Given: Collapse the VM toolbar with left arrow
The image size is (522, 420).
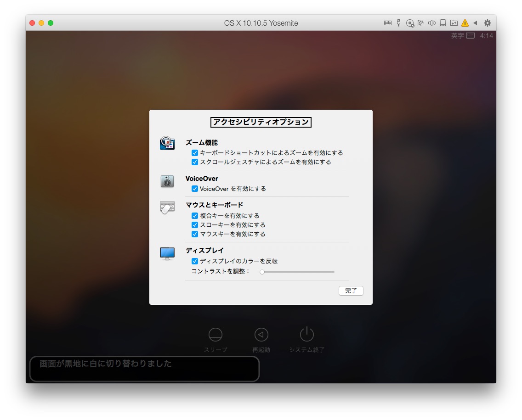Looking at the screenshot, I should [x=476, y=23].
